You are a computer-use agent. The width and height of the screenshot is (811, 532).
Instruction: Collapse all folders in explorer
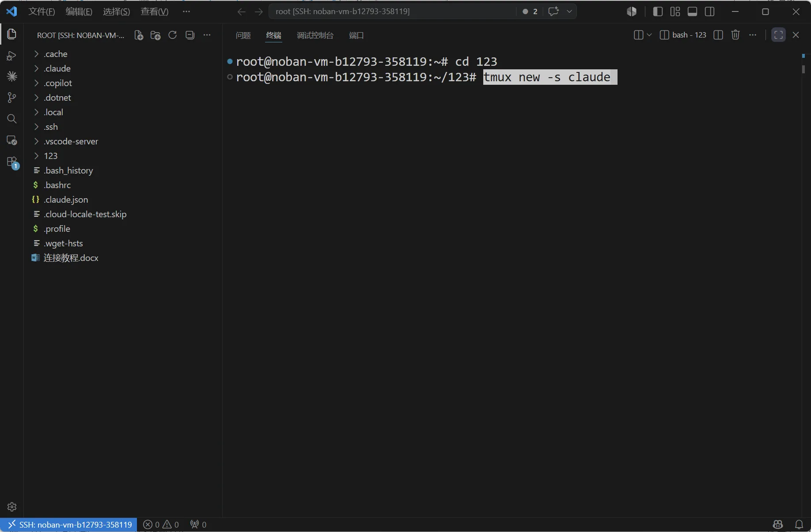click(190, 35)
